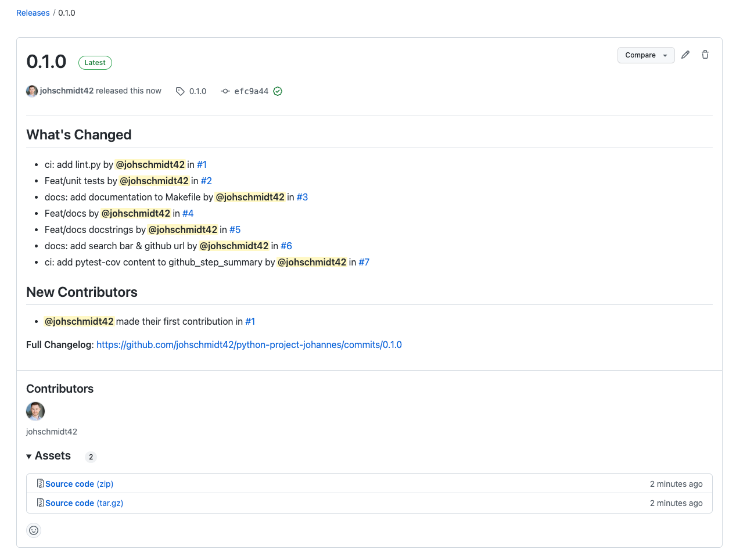Click the pencil edit release icon

(x=685, y=55)
